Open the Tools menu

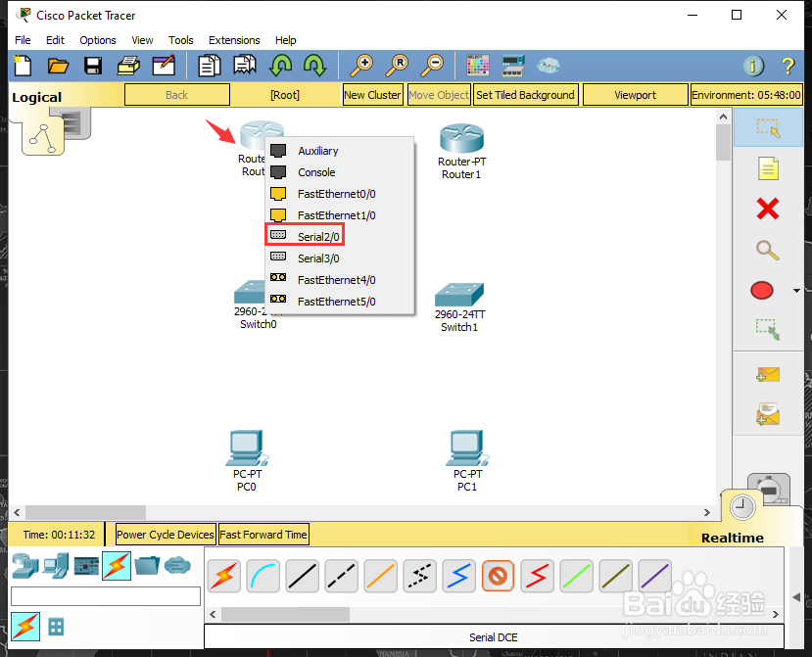[181, 40]
